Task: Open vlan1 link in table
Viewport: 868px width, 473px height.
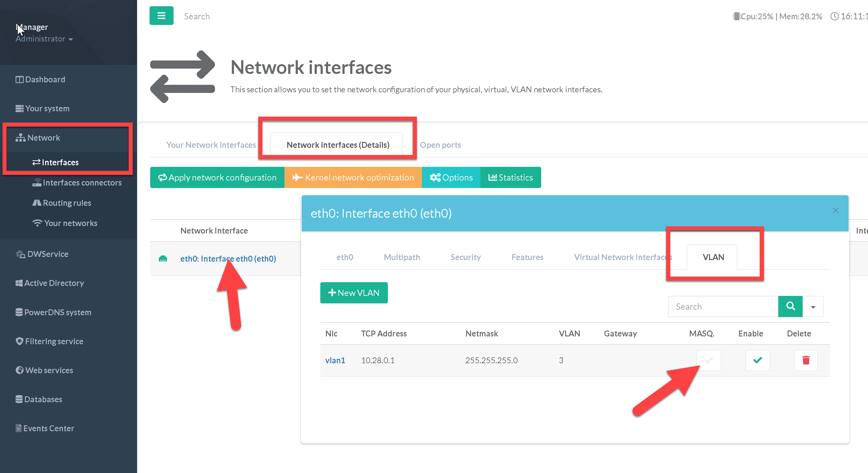Action: (335, 360)
